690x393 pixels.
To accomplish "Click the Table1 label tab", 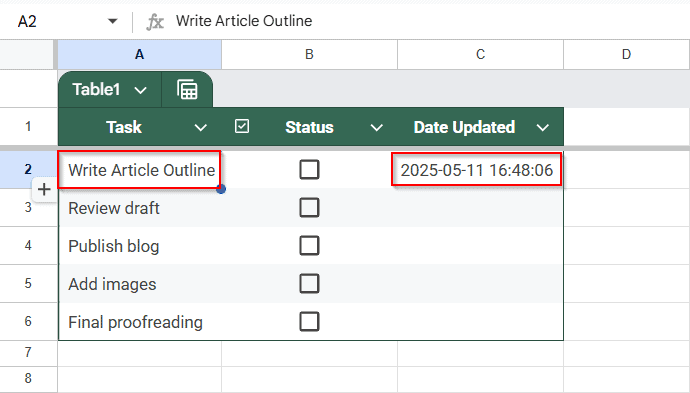I will [96, 89].
